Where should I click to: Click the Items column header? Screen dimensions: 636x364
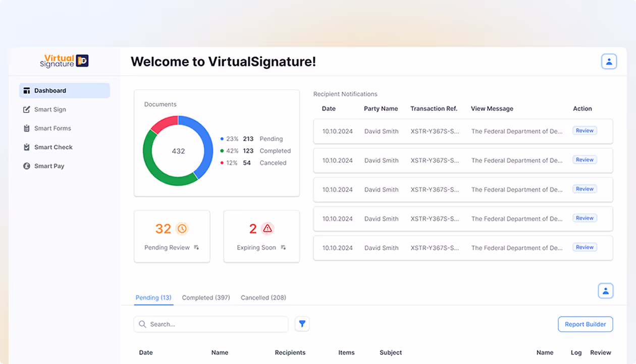pos(347,352)
